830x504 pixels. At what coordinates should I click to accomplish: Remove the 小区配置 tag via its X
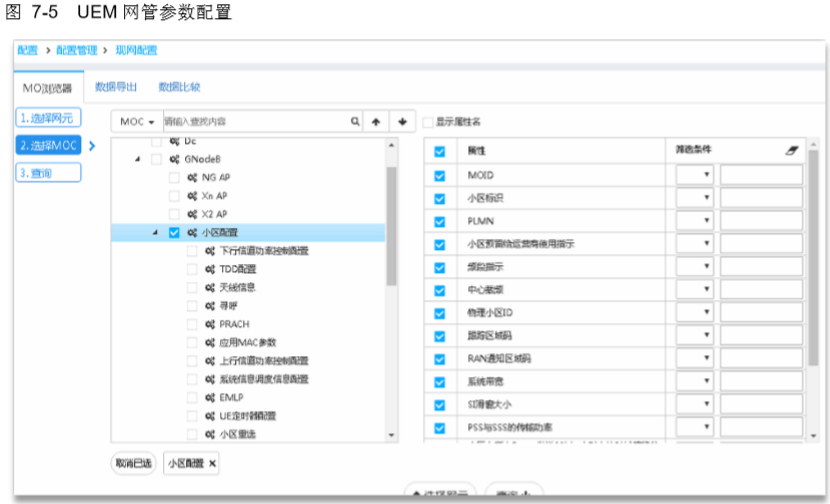(212, 464)
